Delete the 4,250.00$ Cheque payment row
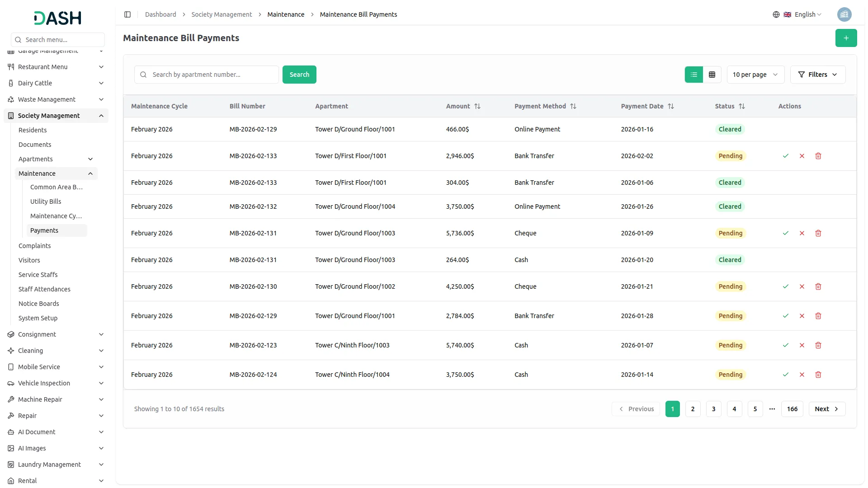Screen dimensions: 868x488 pyautogui.click(x=818, y=286)
